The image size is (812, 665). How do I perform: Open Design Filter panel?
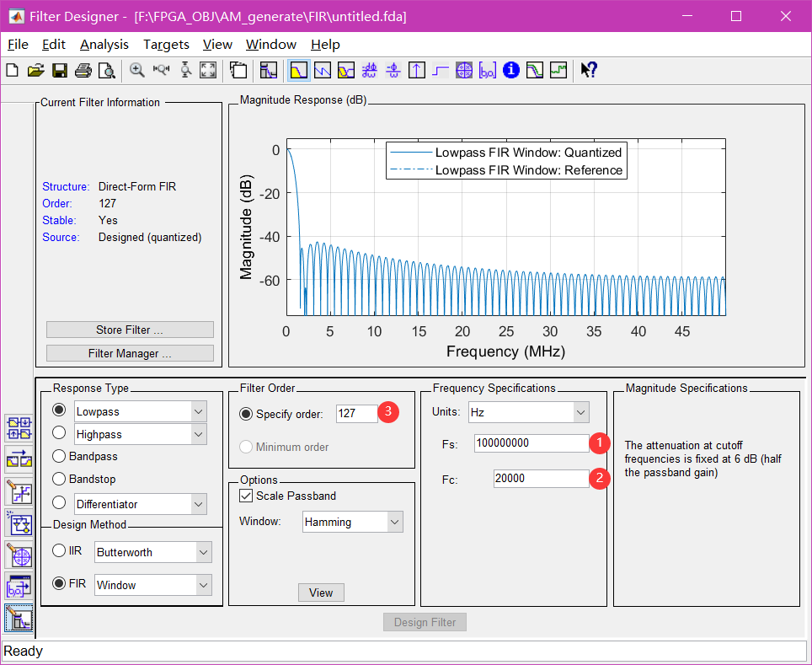tap(19, 618)
